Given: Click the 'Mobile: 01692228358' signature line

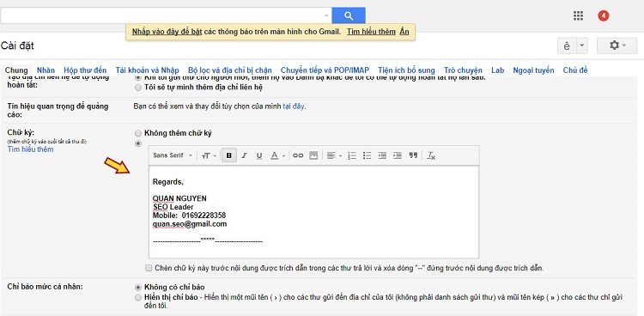Looking at the screenshot, I should click(189, 216).
